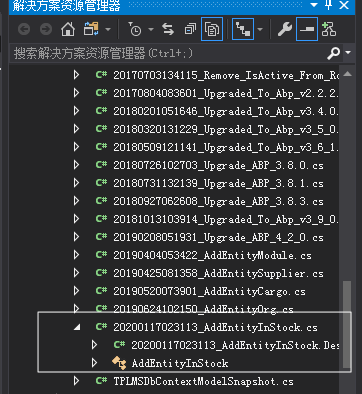Open the solution and folder view switcher
The height and width of the screenshot is (394, 362).
point(91,30)
